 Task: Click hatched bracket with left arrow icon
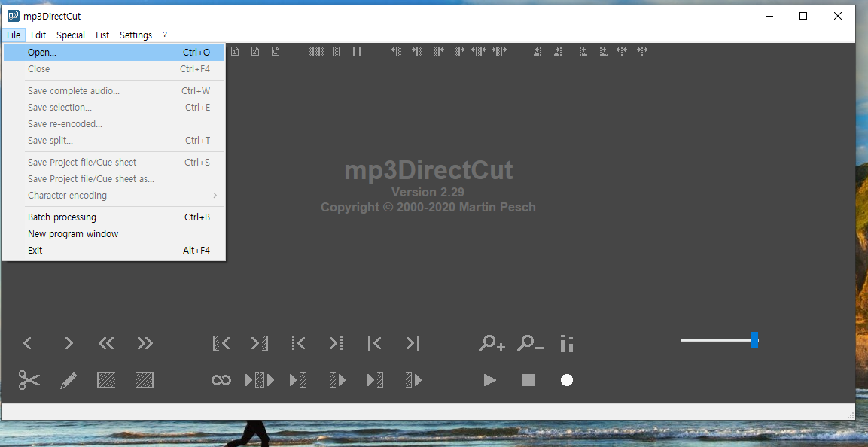(221, 344)
